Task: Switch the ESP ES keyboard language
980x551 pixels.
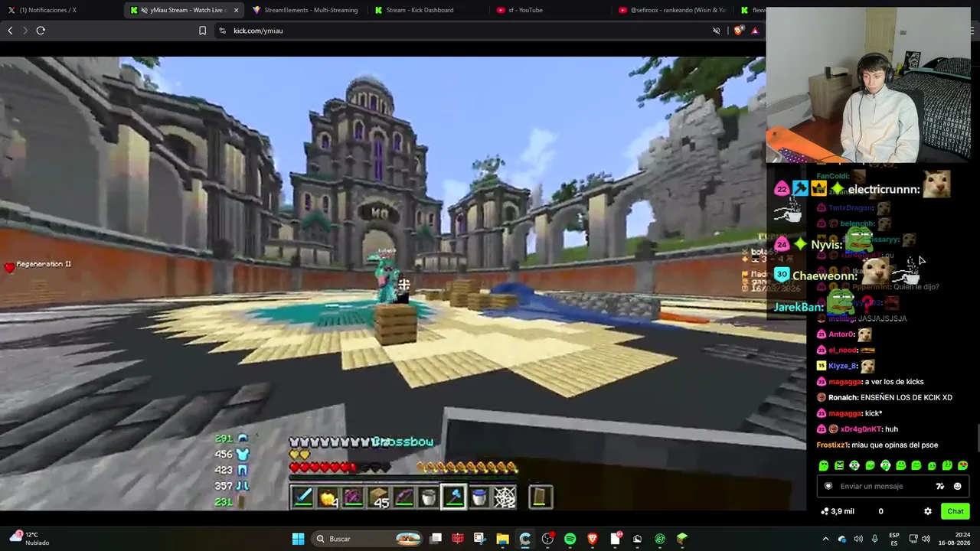Action: (x=894, y=539)
